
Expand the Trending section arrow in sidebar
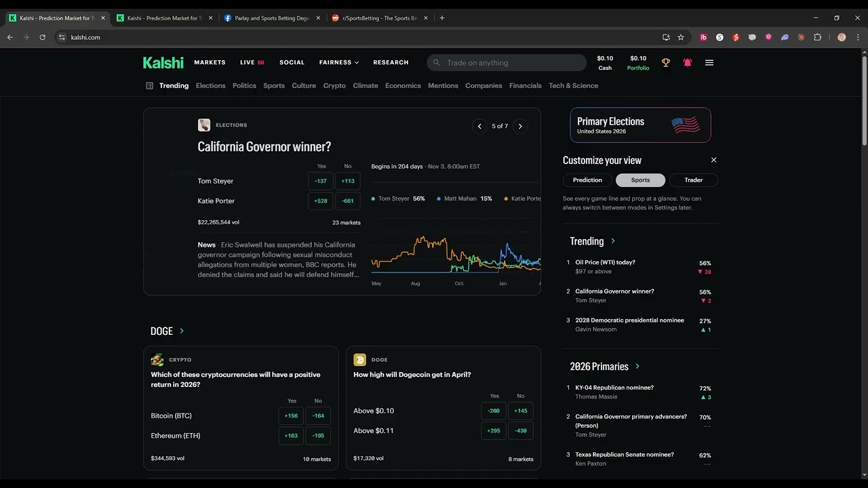(x=613, y=241)
